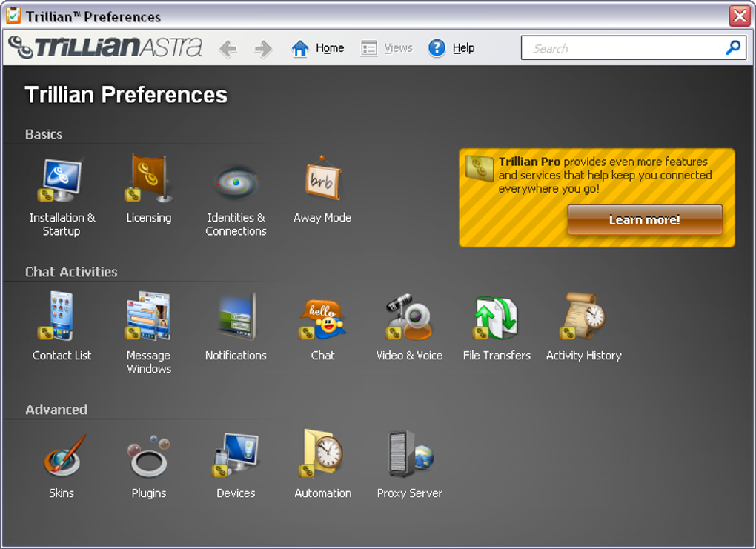Open the Licensing preferences icon

tap(148, 179)
